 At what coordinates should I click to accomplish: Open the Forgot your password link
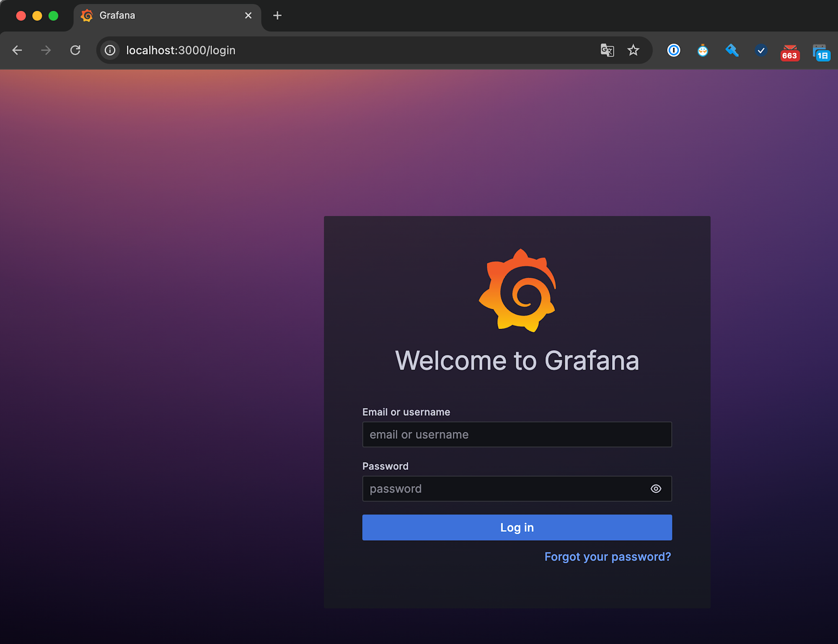[608, 556]
